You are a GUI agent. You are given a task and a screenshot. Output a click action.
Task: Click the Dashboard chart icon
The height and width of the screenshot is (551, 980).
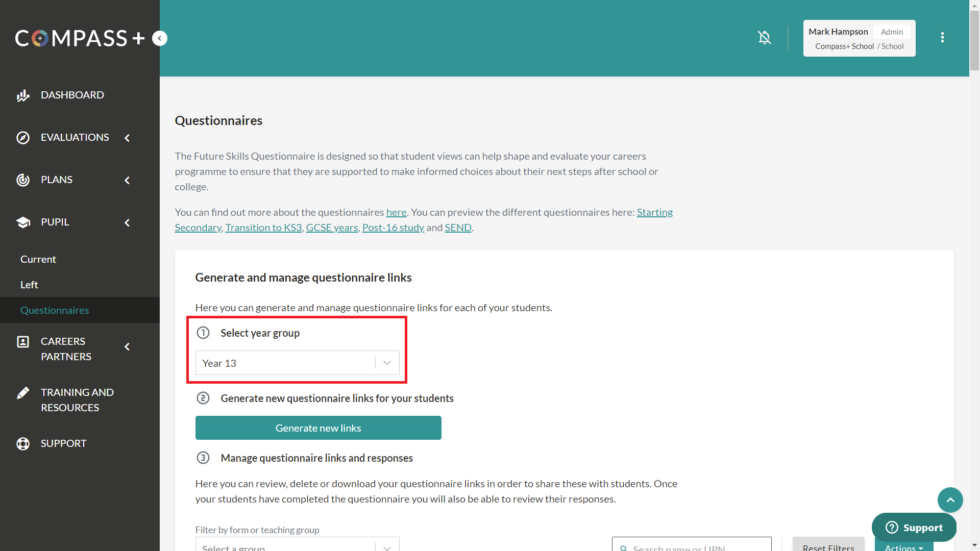(23, 95)
